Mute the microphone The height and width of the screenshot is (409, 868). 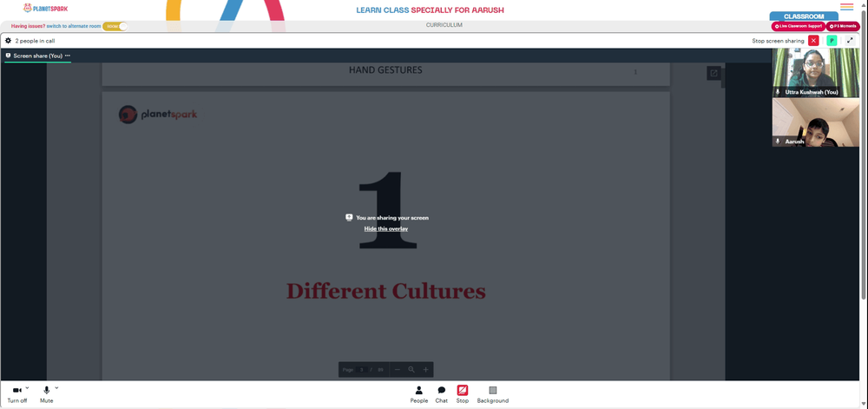(x=47, y=393)
